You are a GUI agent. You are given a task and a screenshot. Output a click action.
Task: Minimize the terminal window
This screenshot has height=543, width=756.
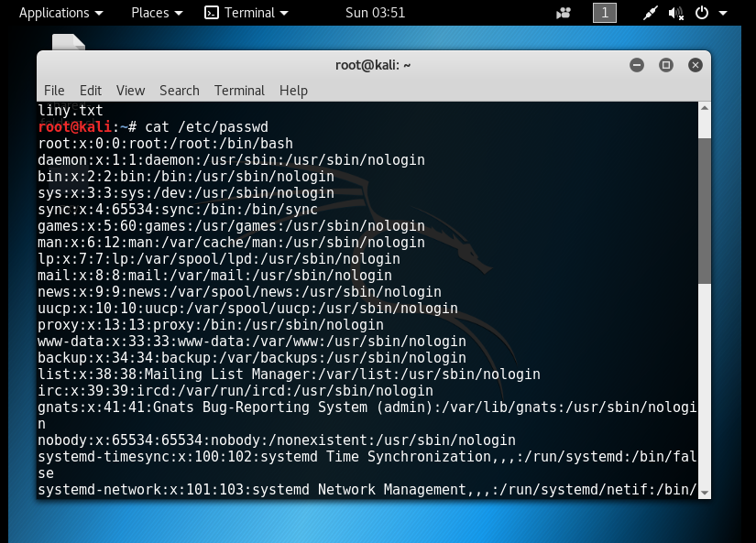[637, 65]
